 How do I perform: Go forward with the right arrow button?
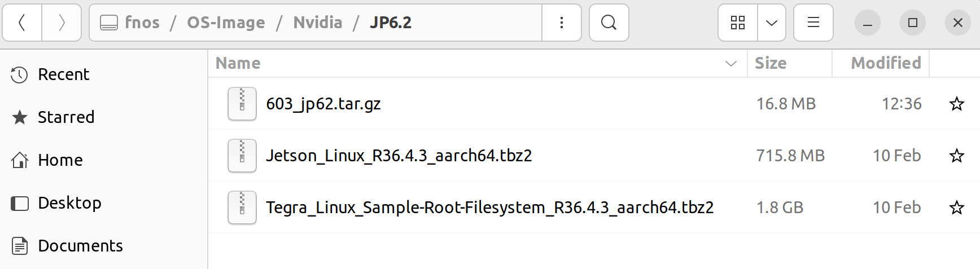(62, 23)
